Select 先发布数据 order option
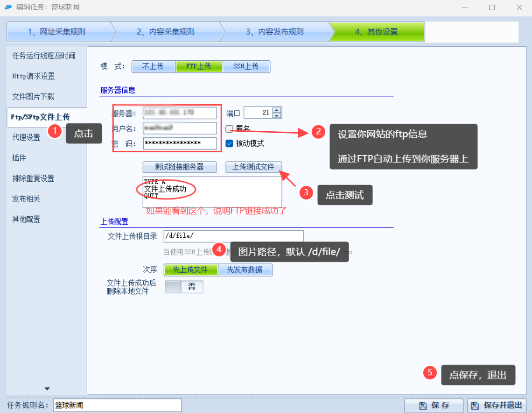Viewport: 532px width, 413px height. click(245, 270)
